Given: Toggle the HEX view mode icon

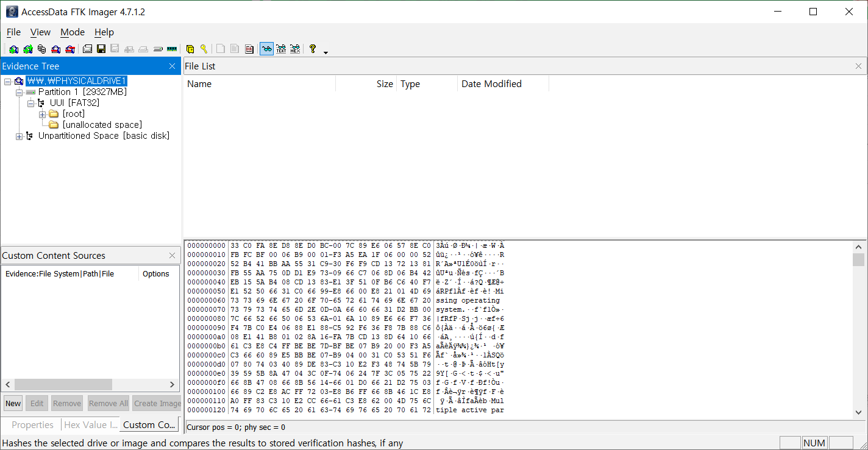Looking at the screenshot, I should tap(295, 49).
